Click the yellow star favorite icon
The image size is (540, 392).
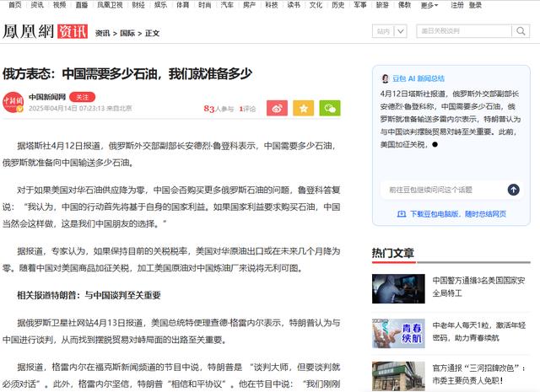304,108
